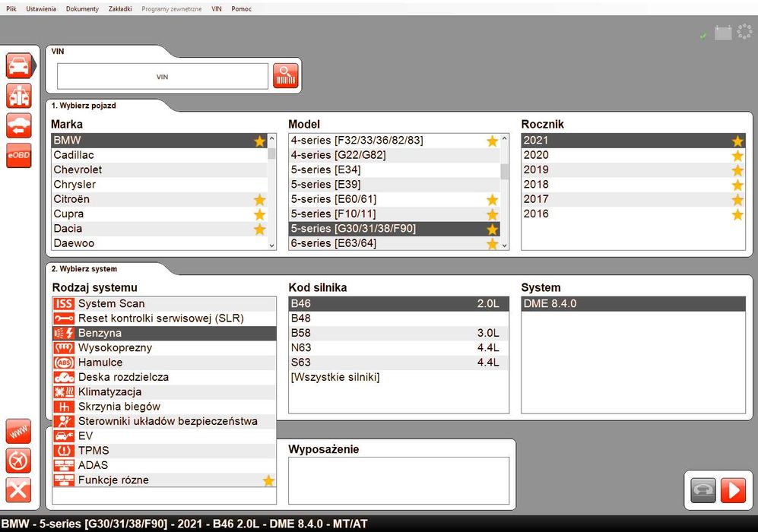Open the vehicle selection sidebar icon
The height and width of the screenshot is (532, 758).
[x=19, y=66]
